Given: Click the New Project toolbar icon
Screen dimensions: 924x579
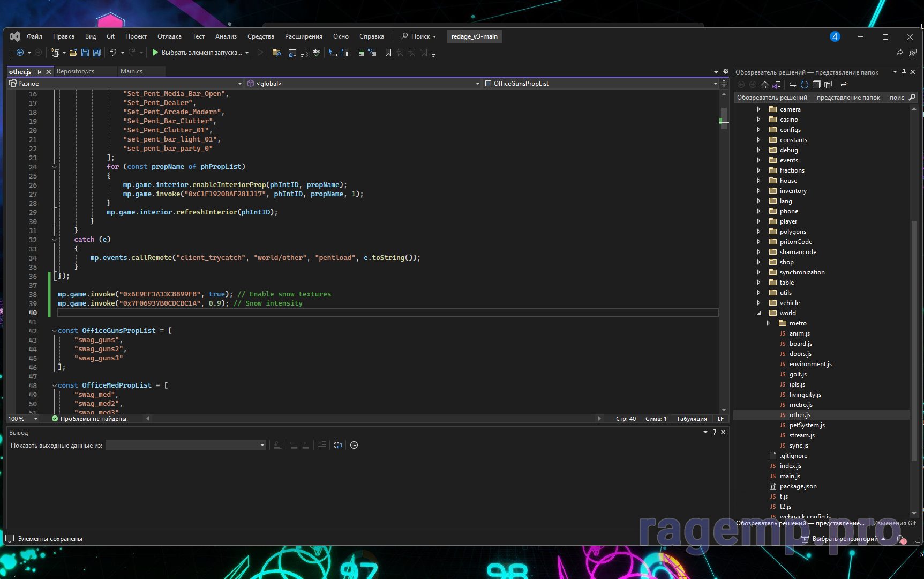Looking at the screenshot, I should pyautogui.click(x=55, y=53).
